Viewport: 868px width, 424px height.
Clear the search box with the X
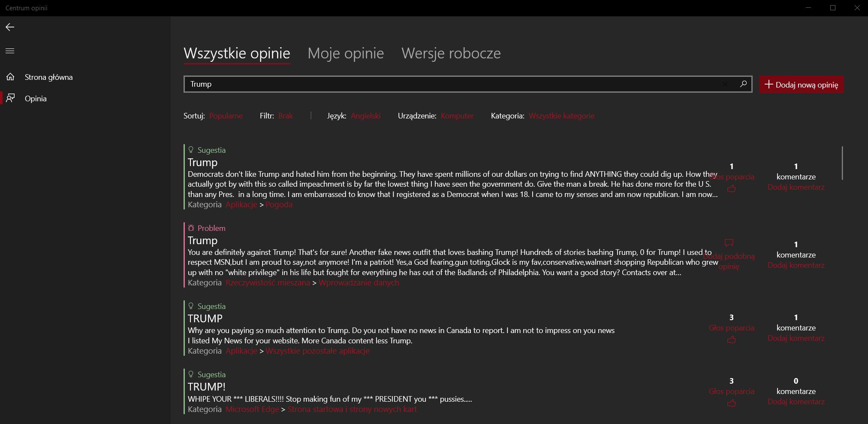(x=725, y=84)
